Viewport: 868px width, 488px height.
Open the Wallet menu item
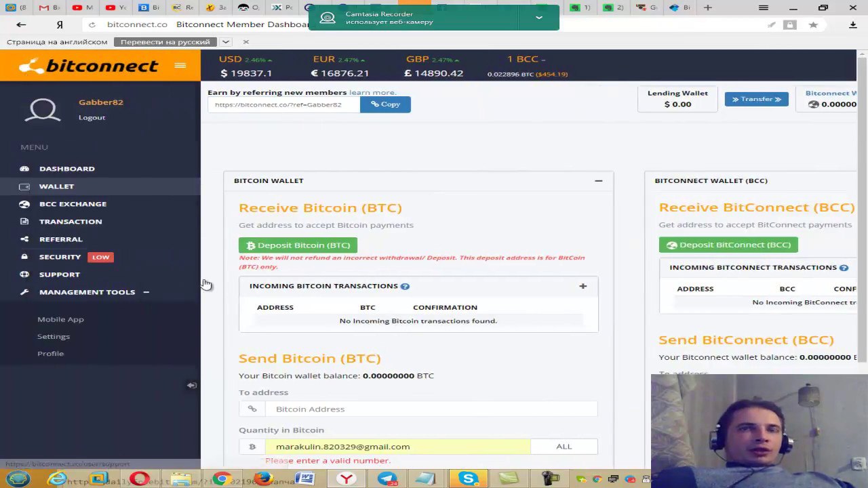(56, 186)
